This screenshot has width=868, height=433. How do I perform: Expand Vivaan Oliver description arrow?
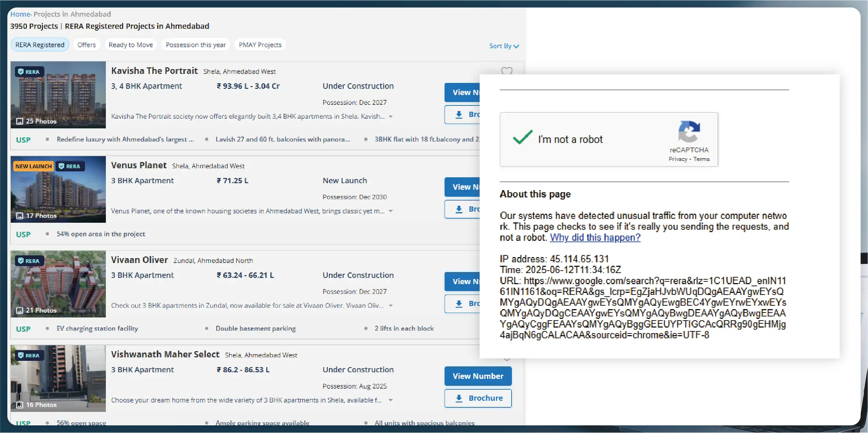(x=391, y=306)
